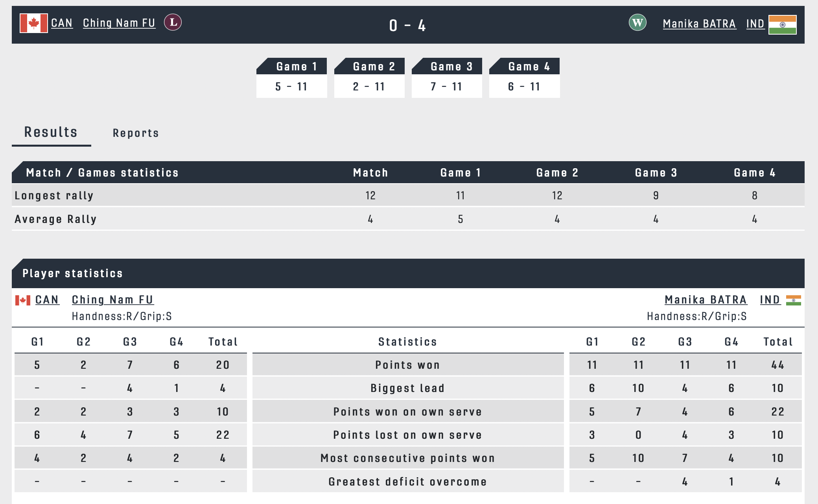Open Manika BATRA link in header
The image size is (818, 504).
coord(699,24)
